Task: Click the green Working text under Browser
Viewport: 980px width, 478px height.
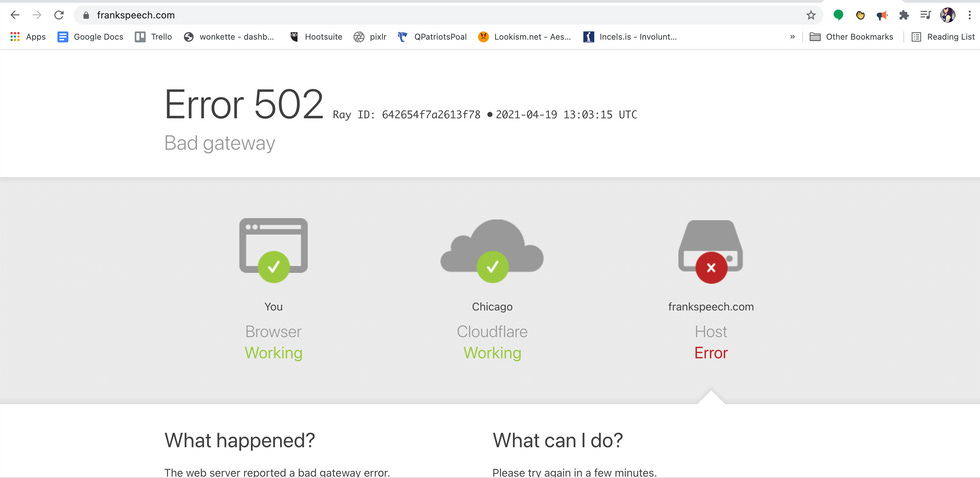Action: (273, 353)
